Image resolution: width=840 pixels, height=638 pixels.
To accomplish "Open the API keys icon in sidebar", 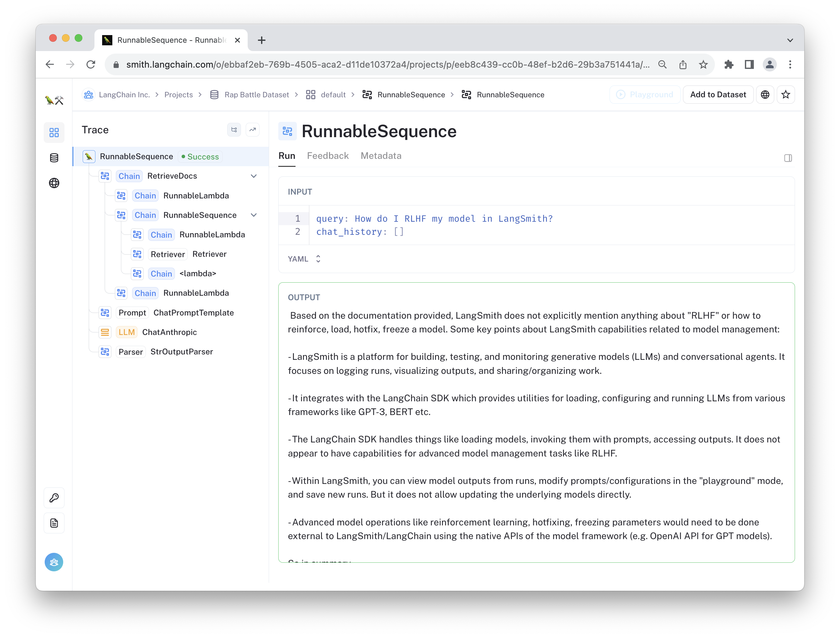I will [x=54, y=498].
